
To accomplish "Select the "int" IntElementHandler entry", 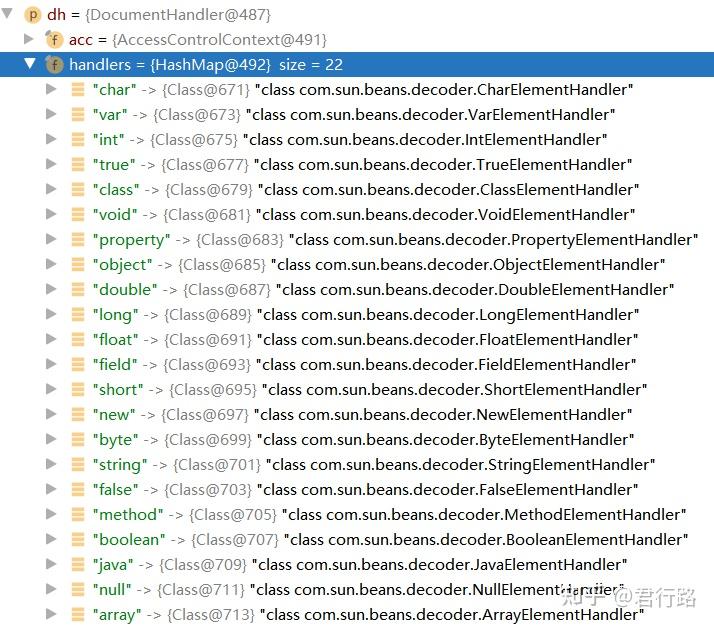I will pos(350,140).
